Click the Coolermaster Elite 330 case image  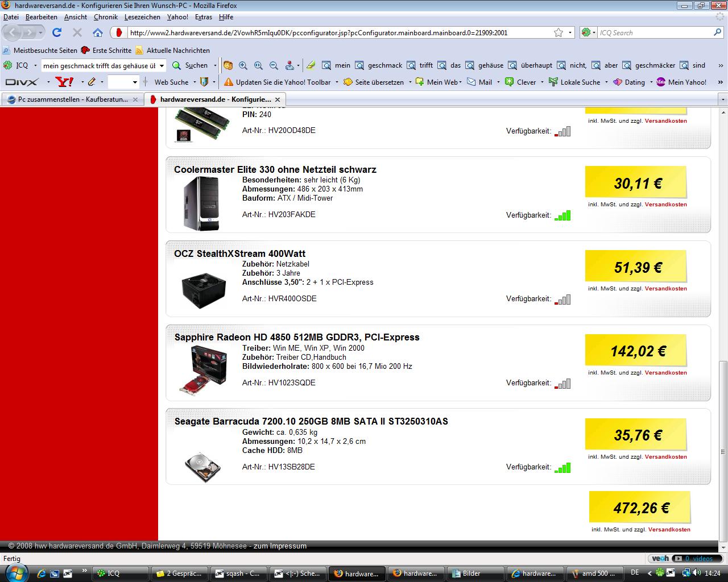[201, 203]
